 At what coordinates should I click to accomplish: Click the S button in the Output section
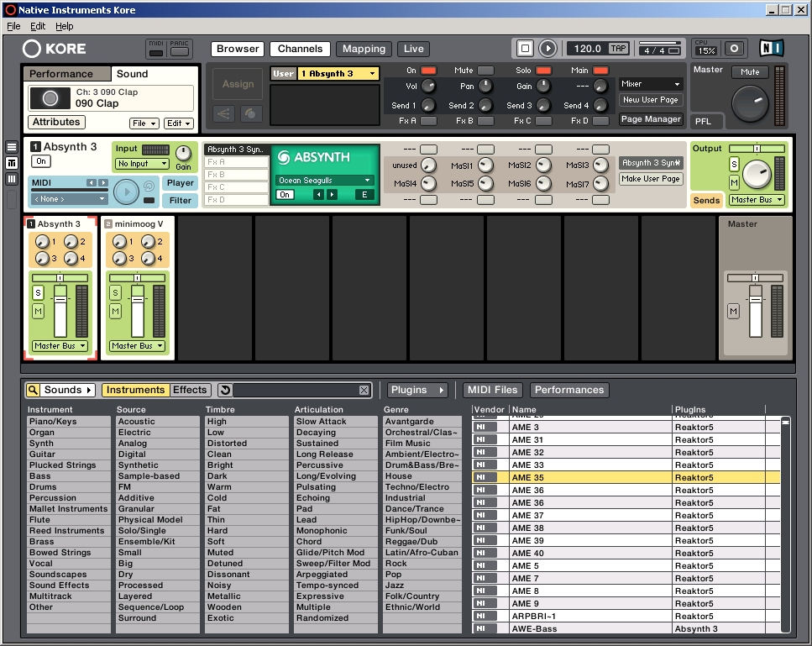[x=734, y=165]
